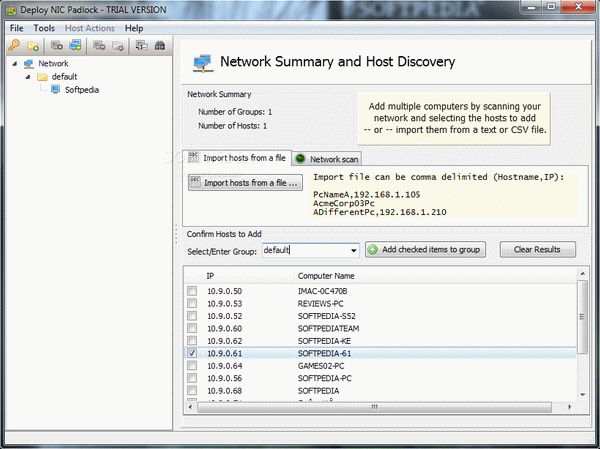Switch to Import hosts from a file tab

click(237, 158)
